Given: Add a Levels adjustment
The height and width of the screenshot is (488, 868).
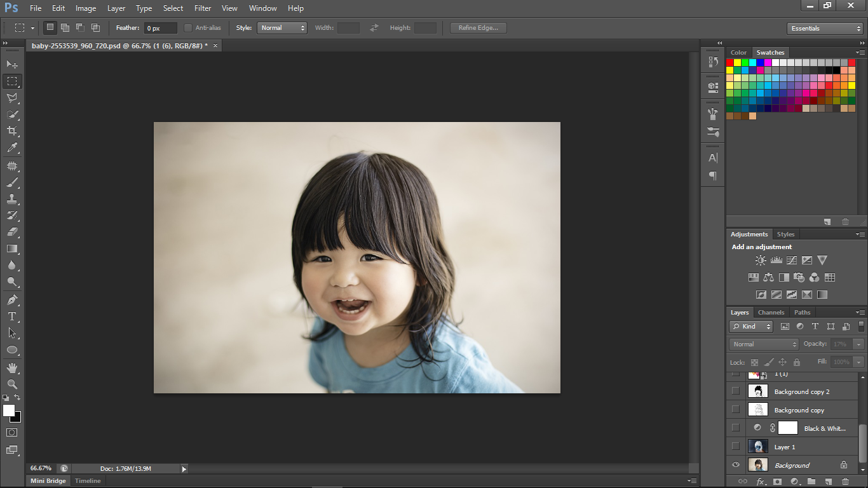Looking at the screenshot, I should pyautogui.click(x=776, y=260).
